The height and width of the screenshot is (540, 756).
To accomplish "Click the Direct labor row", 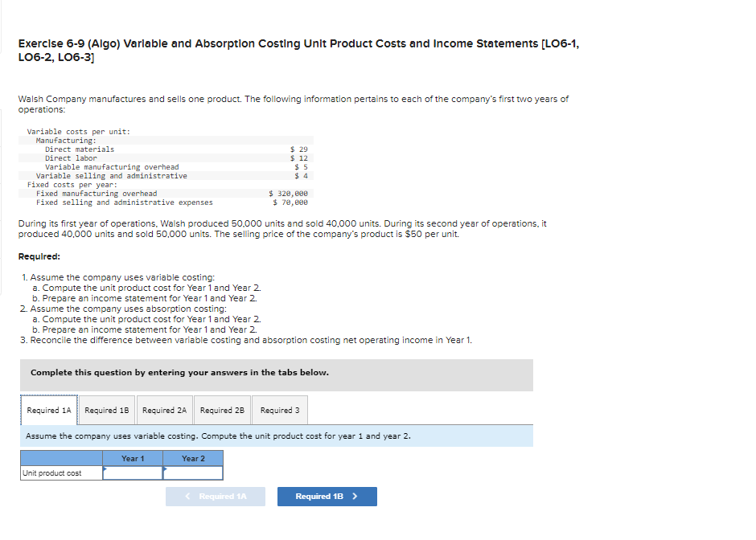I will click(166, 158).
